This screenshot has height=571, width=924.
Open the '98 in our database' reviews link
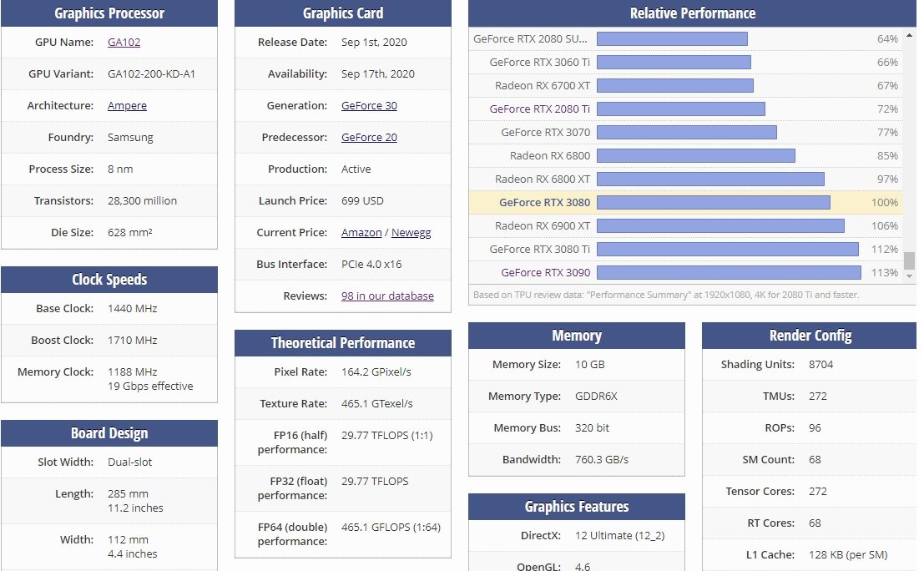tap(387, 296)
